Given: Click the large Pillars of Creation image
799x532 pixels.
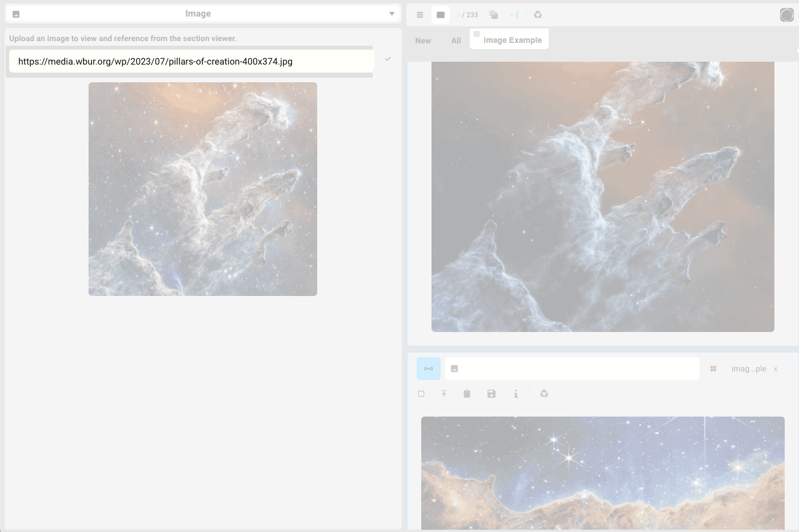Looking at the screenshot, I should (603, 197).
